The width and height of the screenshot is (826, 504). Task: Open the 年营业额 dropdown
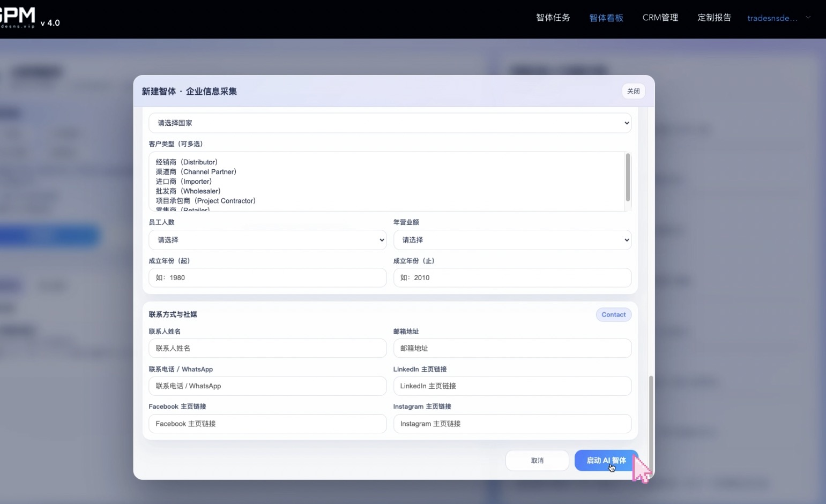coord(512,240)
